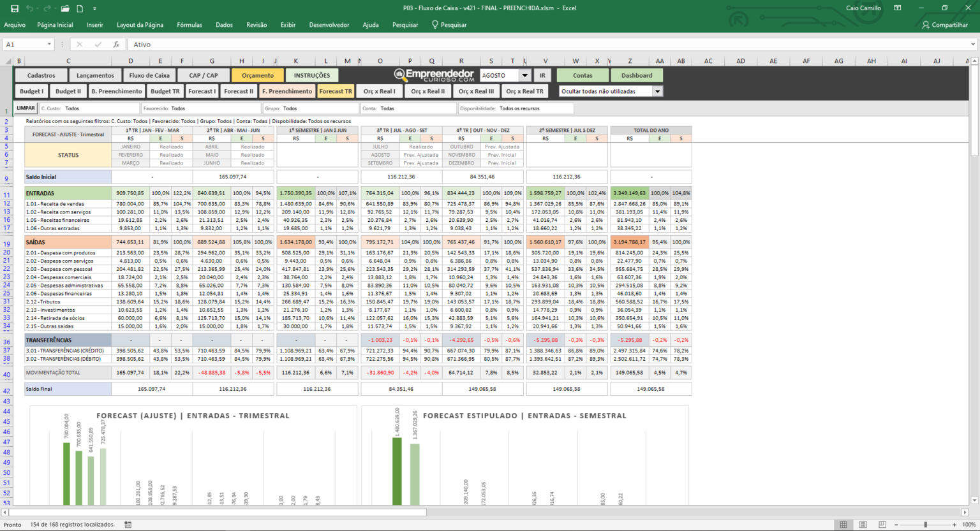Expand the formula bar
Image resolution: width=980 pixels, height=531 pixels.
point(973,45)
